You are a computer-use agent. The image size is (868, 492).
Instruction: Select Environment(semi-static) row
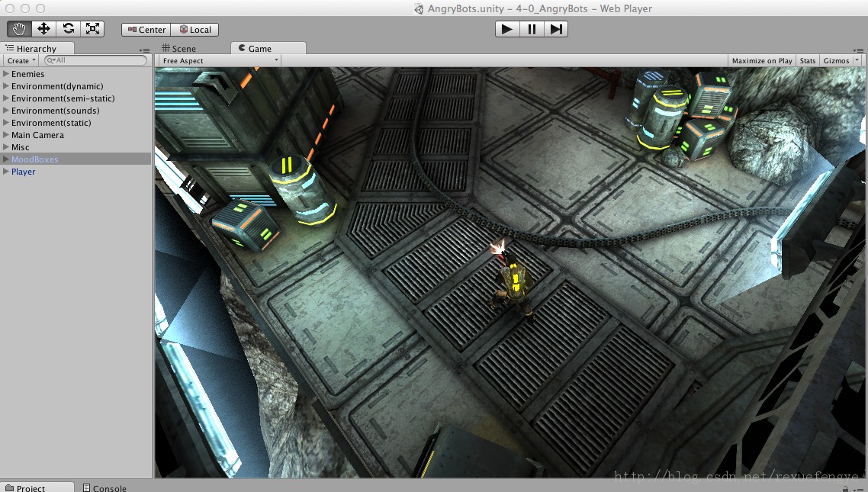click(76, 98)
